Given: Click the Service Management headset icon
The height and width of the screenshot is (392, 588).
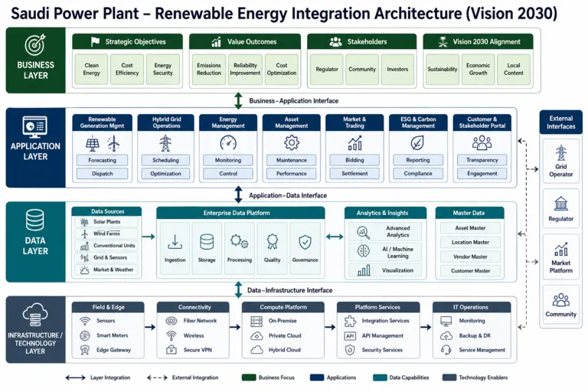Looking at the screenshot, I should [x=446, y=350].
